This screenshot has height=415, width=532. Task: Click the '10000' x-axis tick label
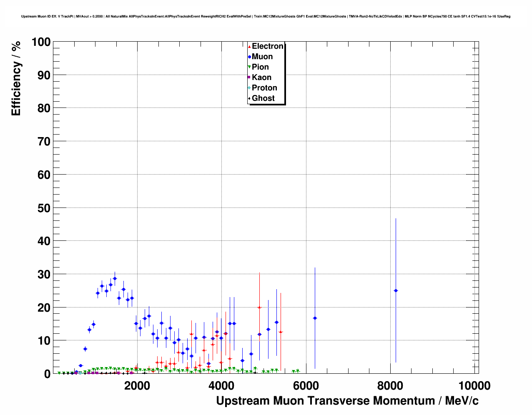474,386
